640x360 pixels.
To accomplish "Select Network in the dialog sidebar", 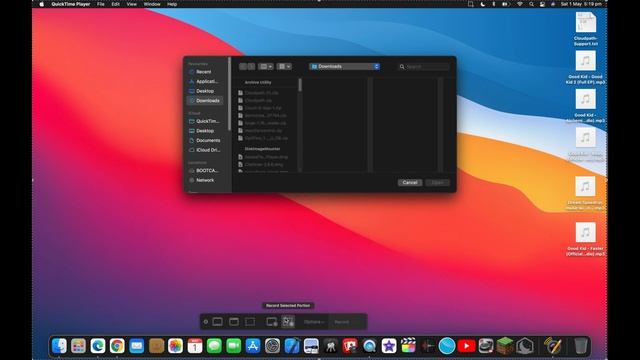I will click(x=205, y=180).
